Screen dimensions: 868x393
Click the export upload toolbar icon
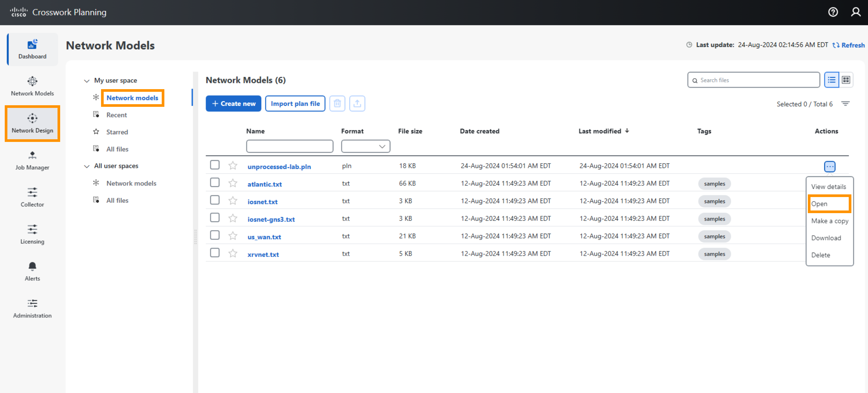coord(357,103)
